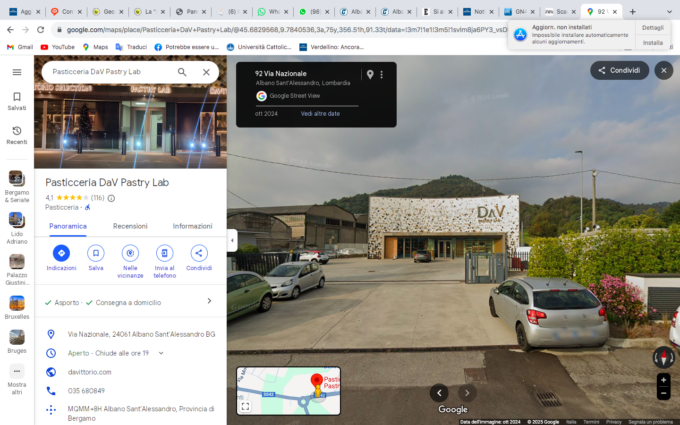Click the compass in Street View
The image size is (680, 425).
point(663,358)
